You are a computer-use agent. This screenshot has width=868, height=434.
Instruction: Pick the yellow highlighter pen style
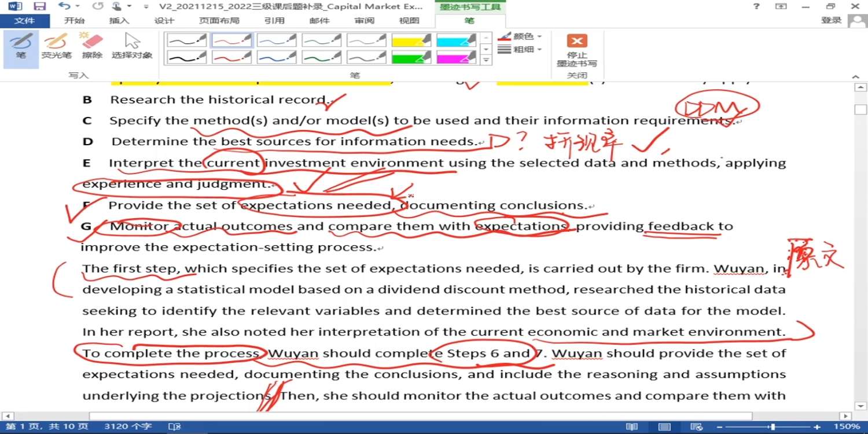point(411,40)
